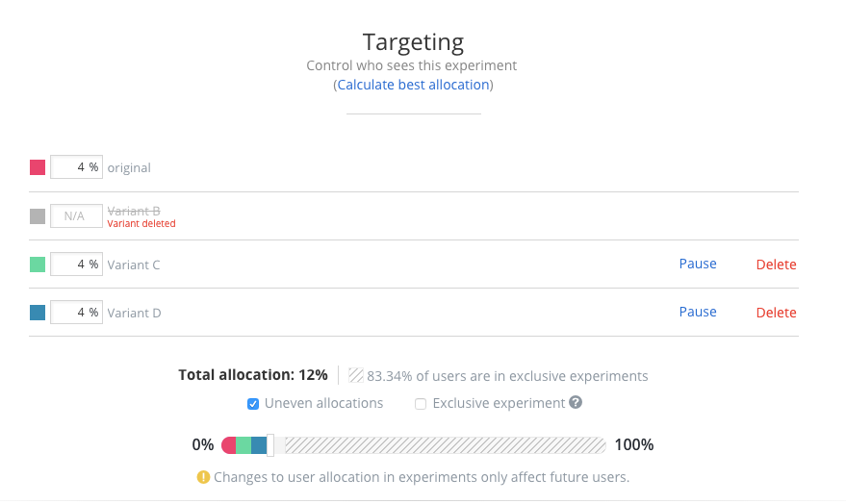
Task: Click the Variant C percent input field
Action: pyautogui.click(x=76, y=265)
